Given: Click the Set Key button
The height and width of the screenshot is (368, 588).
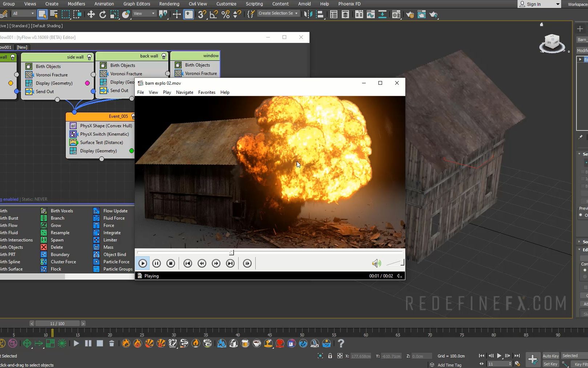Looking at the screenshot, I should [x=550, y=364].
